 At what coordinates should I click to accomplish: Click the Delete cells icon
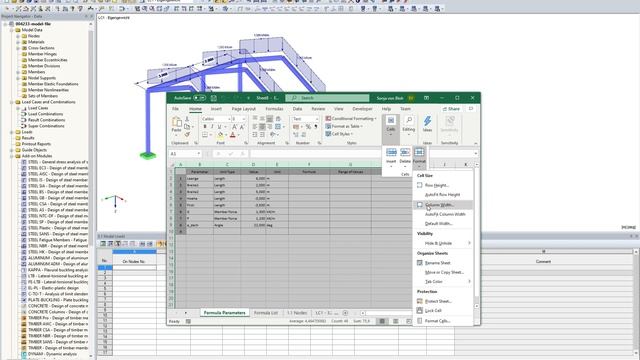[x=405, y=152]
